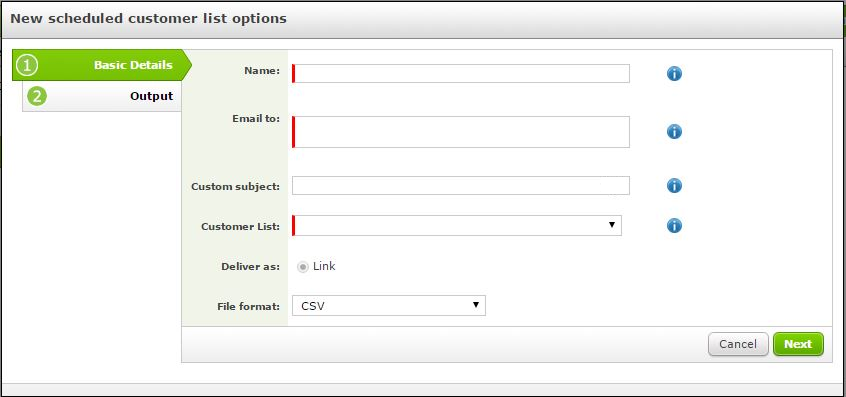Viewport: 846px width, 397px height.
Task: Expand the File format CSV dropdown
Action: (x=389, y=305)
